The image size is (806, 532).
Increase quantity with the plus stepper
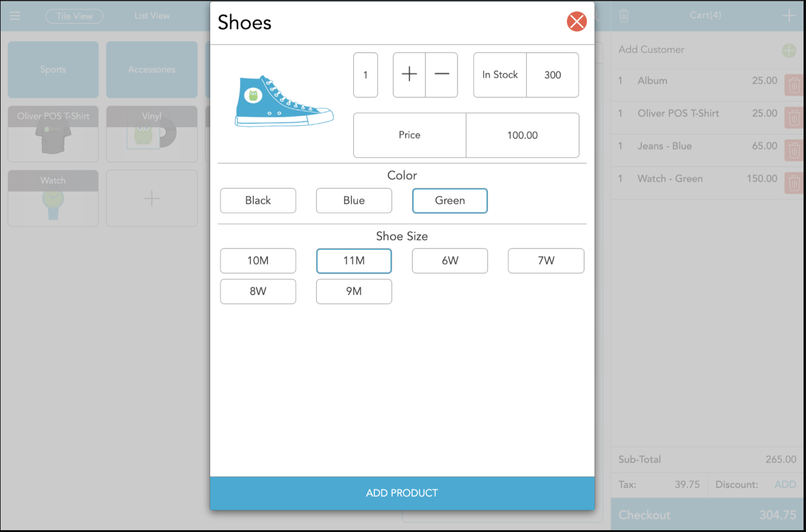tap(409, 74)
